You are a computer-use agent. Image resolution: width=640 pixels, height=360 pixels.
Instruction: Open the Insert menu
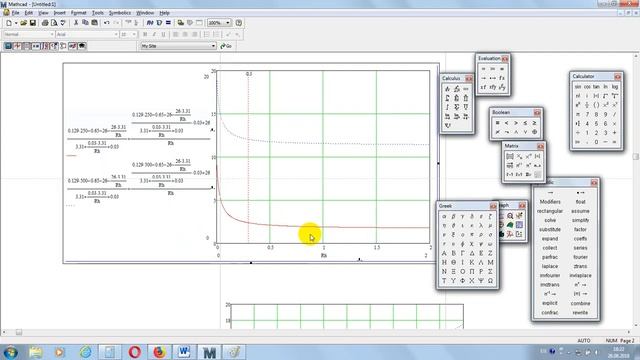tap(60, 13)
